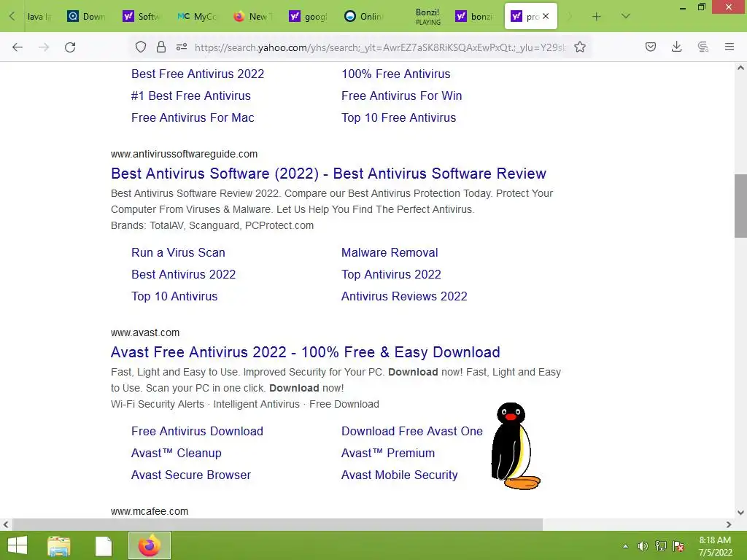Open Best Antivirus 2022 link
Screen dimensions: 747x560
[x=183, y=274]
